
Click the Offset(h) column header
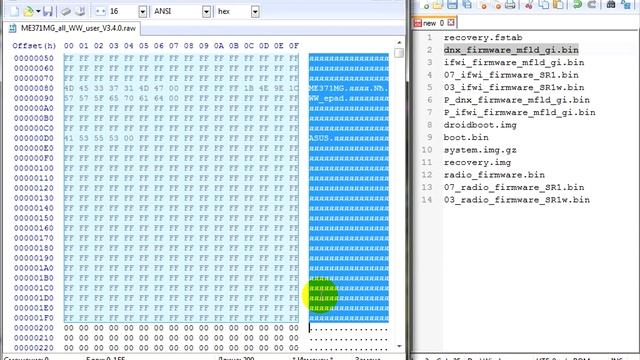(34, 46)
